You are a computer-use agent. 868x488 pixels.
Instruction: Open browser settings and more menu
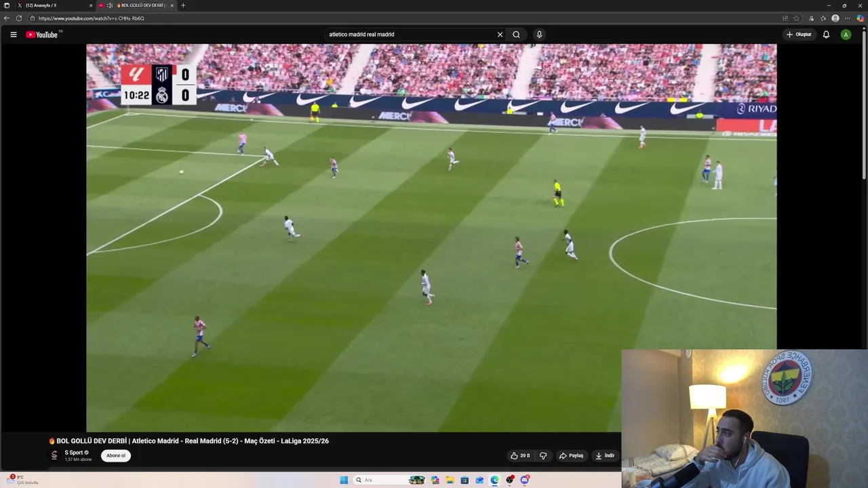(x=848, y=18)
